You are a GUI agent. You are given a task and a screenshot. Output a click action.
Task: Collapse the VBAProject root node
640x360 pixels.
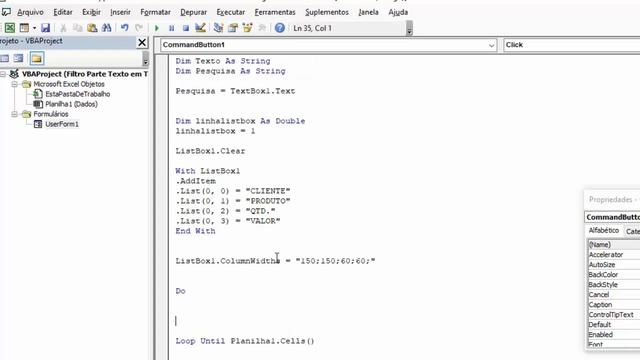click(x=3, y=74)
